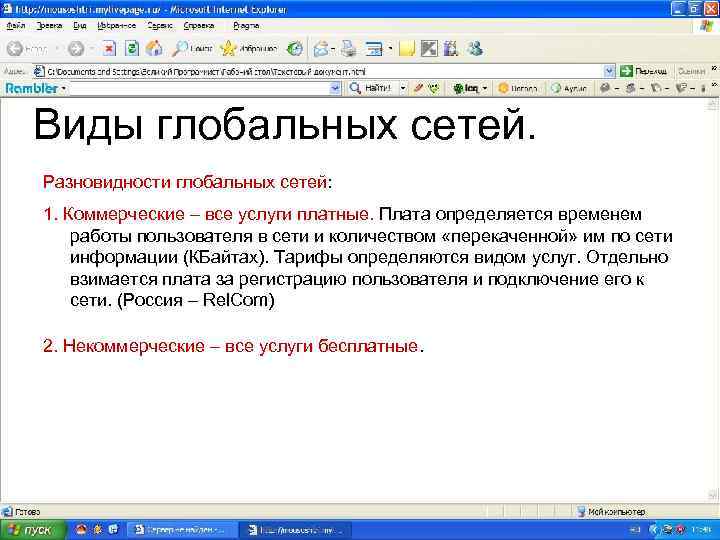Click into the address bar field
This screenshot has width=720, height=540.
pos(319,71)
